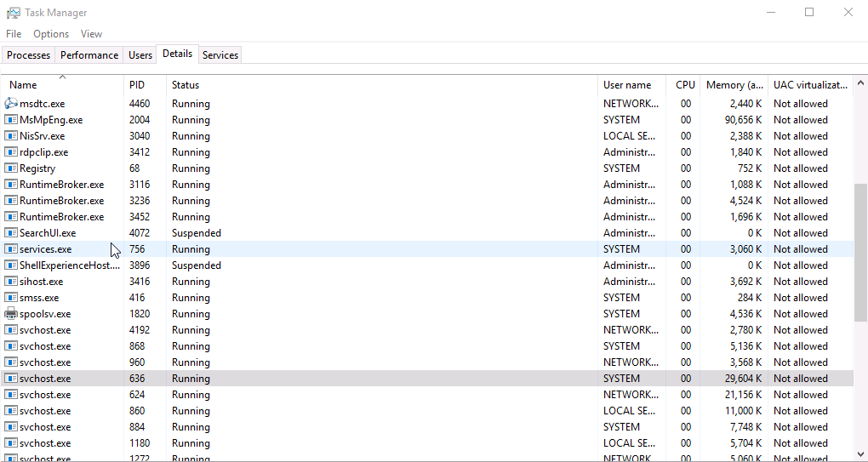Open the View menu

[x=91, y=34]
